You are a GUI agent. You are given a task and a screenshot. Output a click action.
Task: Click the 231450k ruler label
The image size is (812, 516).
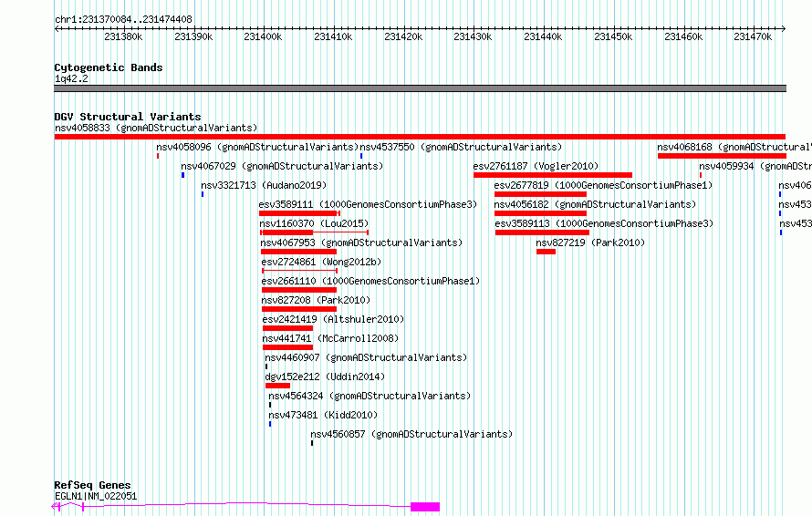click(x=613, y=36)
